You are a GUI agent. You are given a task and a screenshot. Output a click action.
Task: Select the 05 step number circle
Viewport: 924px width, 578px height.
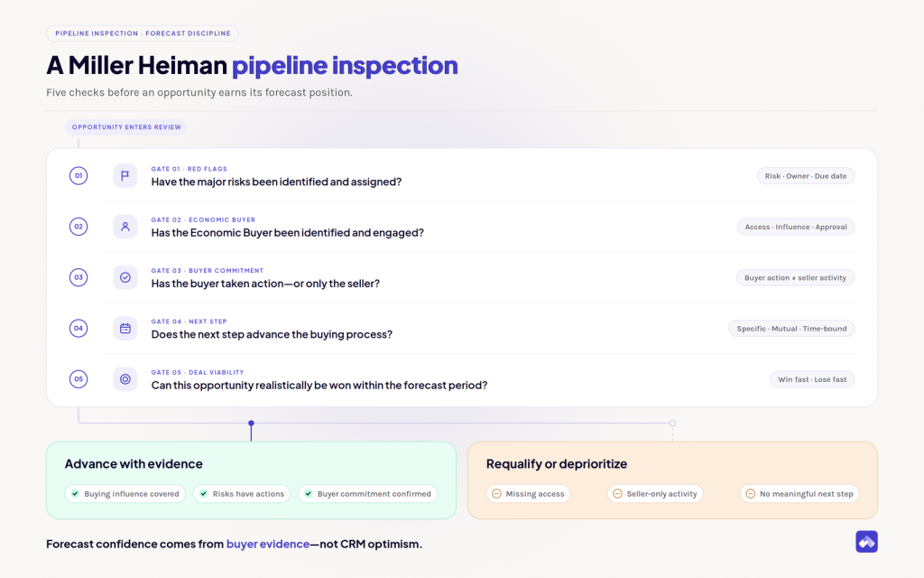click(79, 379)
